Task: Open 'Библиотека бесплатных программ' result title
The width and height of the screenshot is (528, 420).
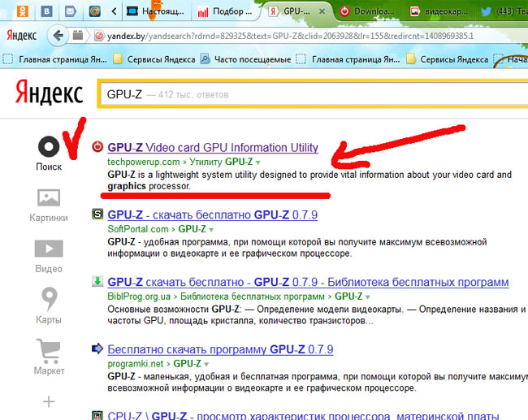Action: pos(308,282)
